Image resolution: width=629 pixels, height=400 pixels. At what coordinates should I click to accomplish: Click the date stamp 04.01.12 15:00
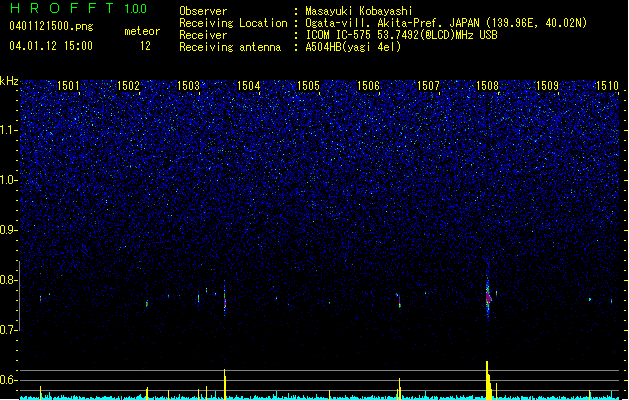51,46
